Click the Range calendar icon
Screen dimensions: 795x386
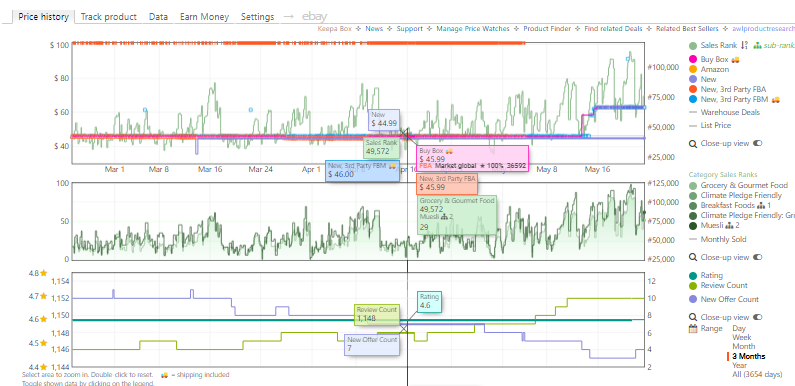pos(693,328)
